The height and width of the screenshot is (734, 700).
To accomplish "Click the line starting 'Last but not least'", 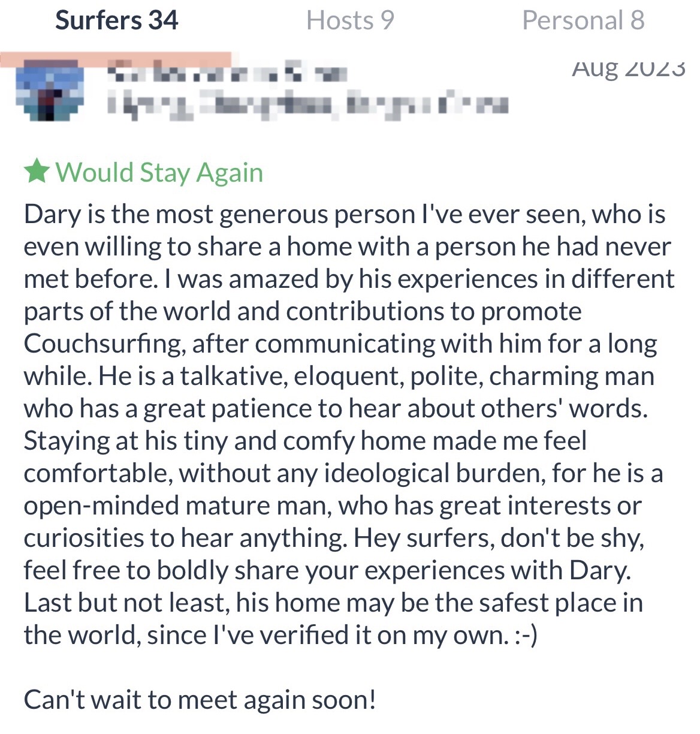I will pyautogui.click(x=333, y=603).
